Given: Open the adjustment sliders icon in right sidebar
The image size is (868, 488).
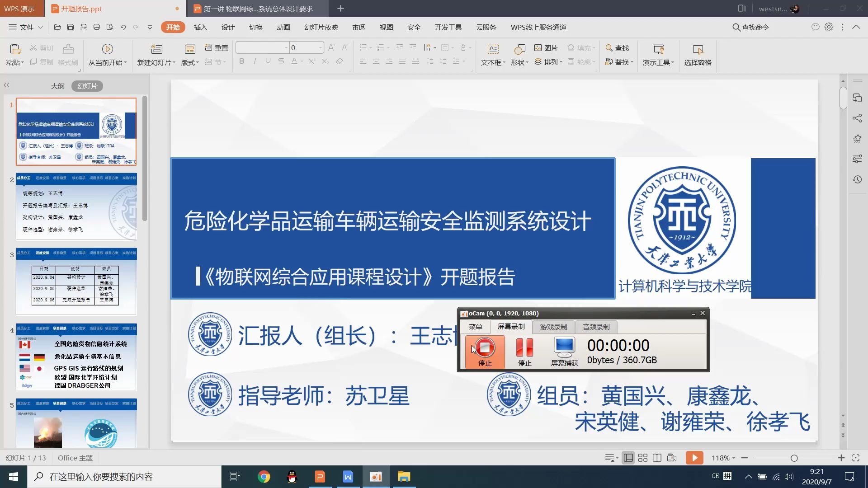Looking at the screenshot, I should pyautogui.click(x=857, y=159).
